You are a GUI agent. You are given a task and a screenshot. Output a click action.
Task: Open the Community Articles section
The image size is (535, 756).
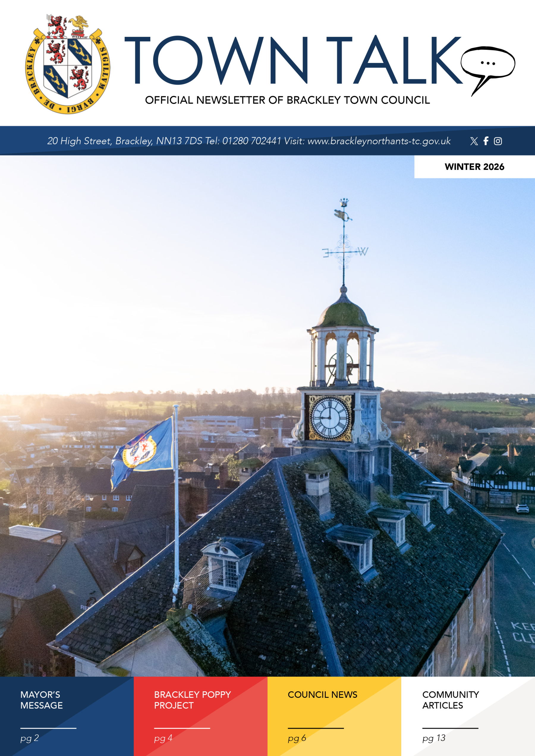coord(450,700)
